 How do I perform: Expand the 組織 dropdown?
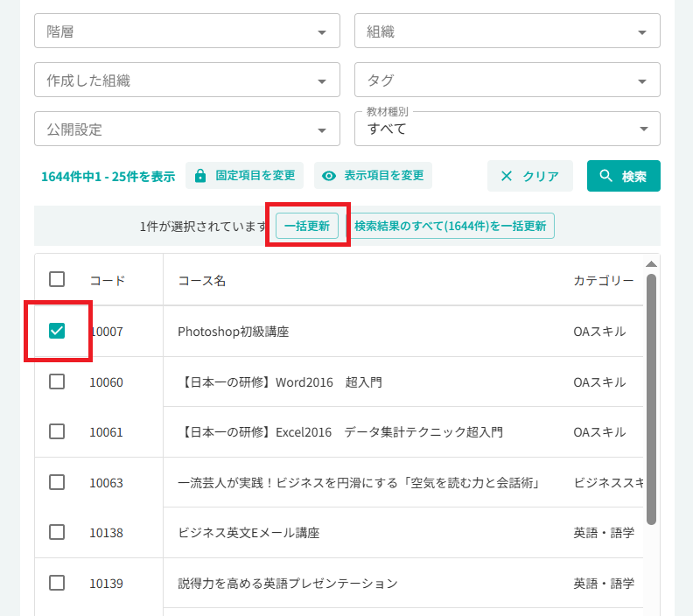click(507, 31)
